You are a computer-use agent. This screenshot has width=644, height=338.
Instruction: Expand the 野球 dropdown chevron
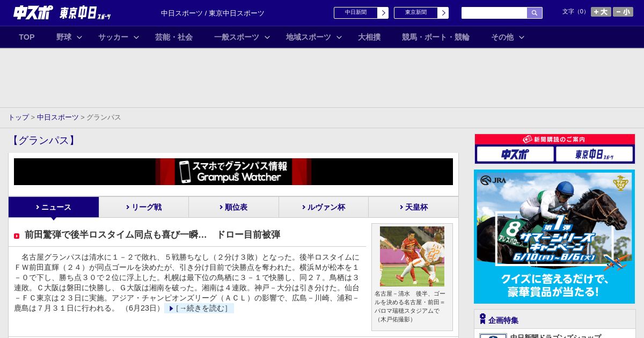[79, 37]
